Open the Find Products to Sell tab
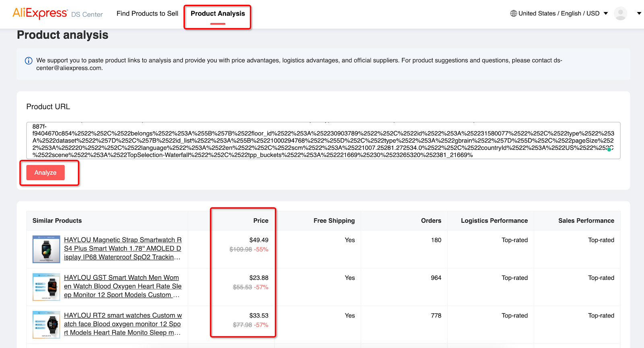644x348 pixels. (147, 13)
